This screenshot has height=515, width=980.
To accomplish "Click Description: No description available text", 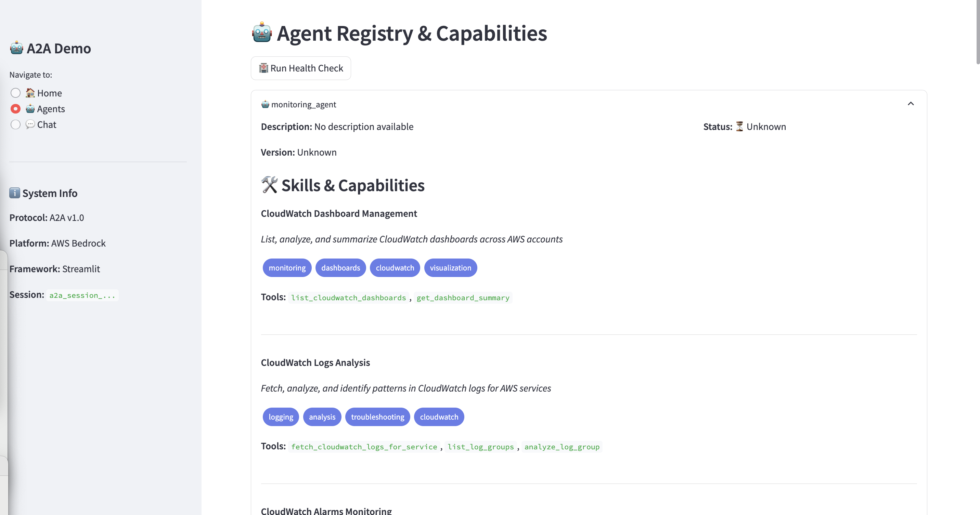I will 337,126.
